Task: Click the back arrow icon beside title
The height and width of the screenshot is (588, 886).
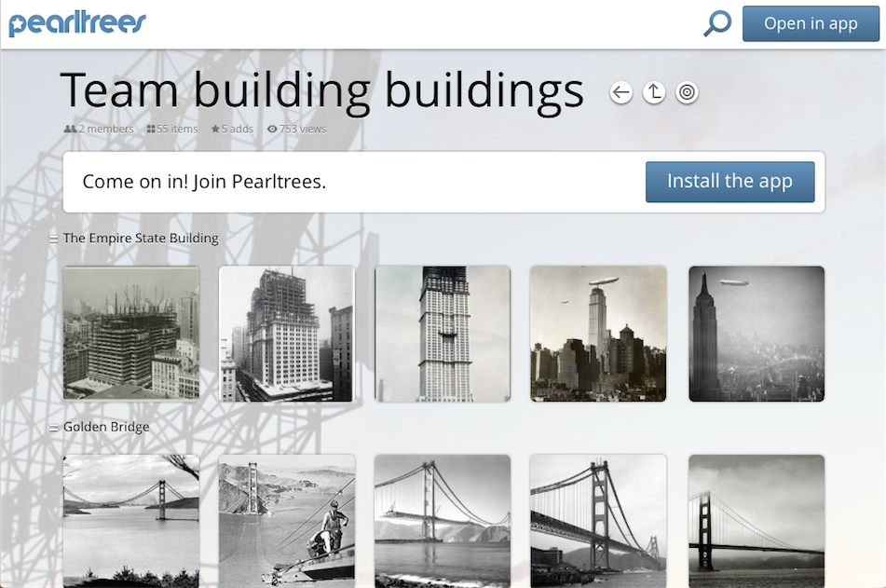Action: [x=621, y=92]
